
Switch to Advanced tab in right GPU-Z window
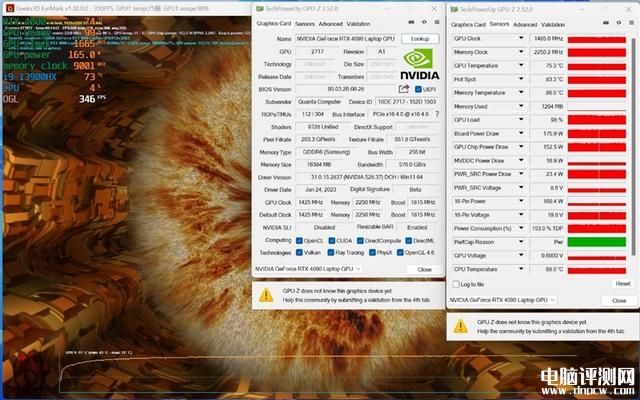point(525,24)
